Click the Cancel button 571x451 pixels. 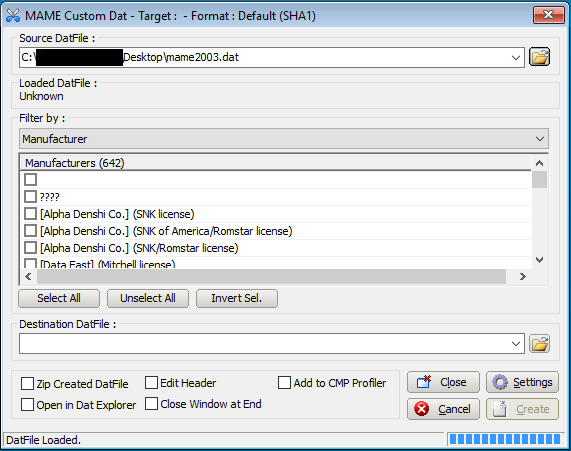tap(443, 409)
